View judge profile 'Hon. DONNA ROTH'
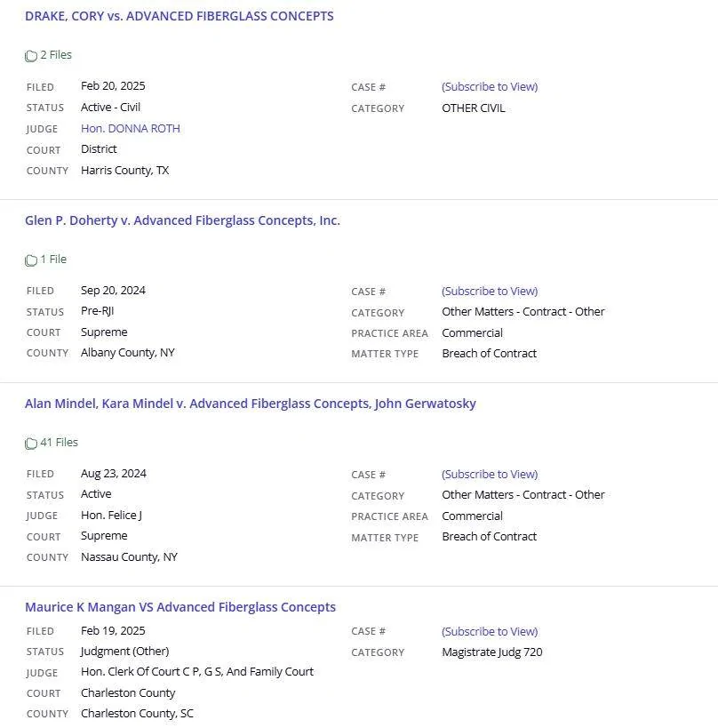718x728 pixels. pos(131,128)
